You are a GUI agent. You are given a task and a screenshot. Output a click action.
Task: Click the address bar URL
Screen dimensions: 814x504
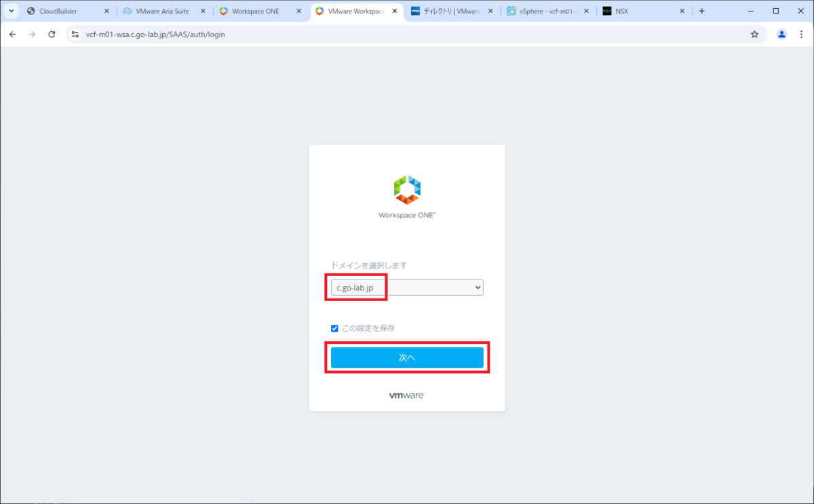coord(155,35)
